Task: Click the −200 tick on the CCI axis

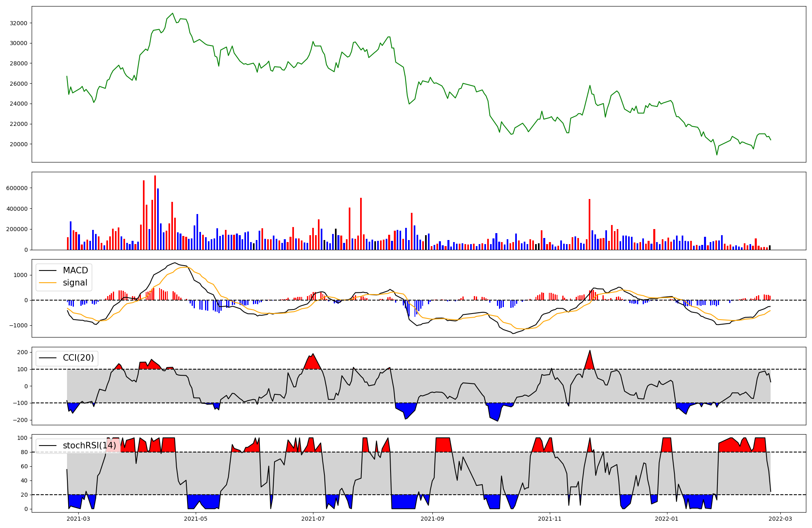Action: 19,420
